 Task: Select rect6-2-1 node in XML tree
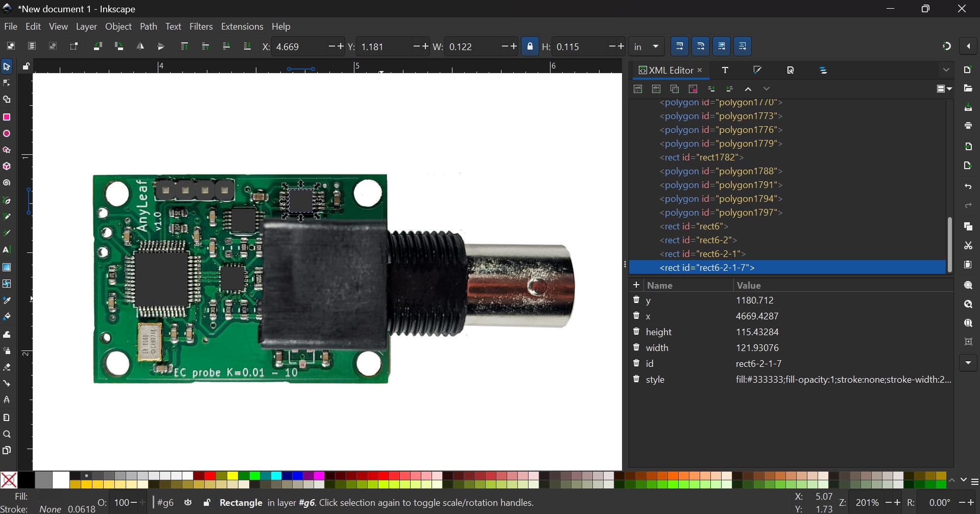coord(702,254)
